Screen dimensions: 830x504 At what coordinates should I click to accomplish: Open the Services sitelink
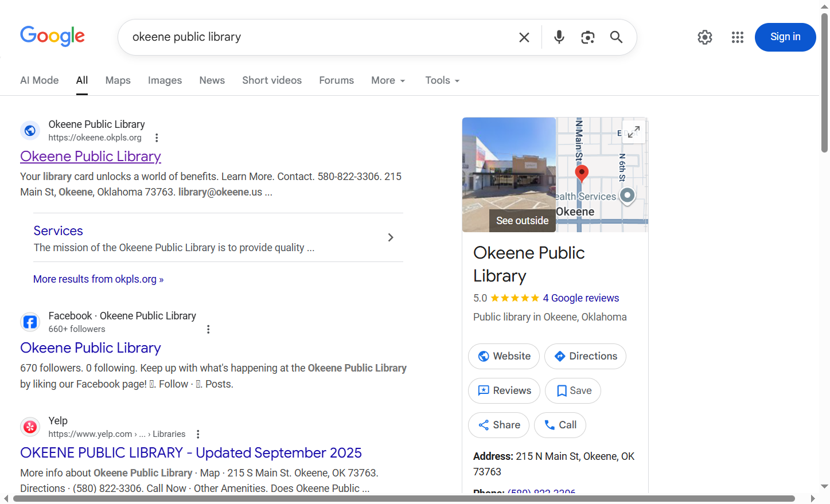tap(59, 231)
